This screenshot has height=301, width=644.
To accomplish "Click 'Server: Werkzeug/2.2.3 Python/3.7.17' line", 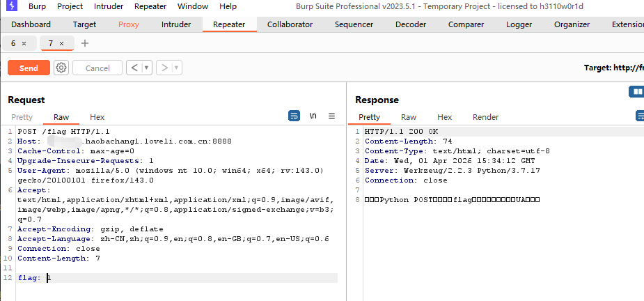I will tap(453, 171).
